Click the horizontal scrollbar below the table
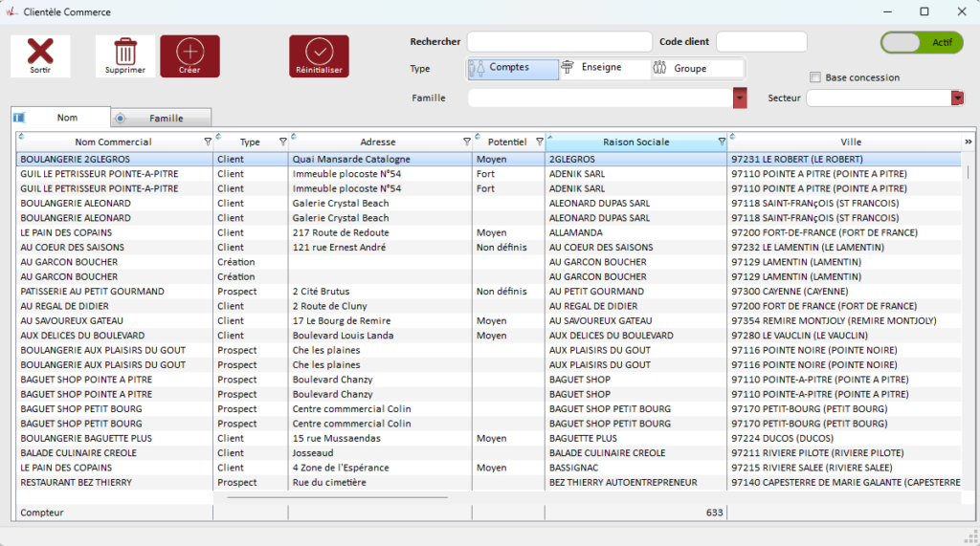The height and width of the screenshot is (546, 980). pos(337,497)
